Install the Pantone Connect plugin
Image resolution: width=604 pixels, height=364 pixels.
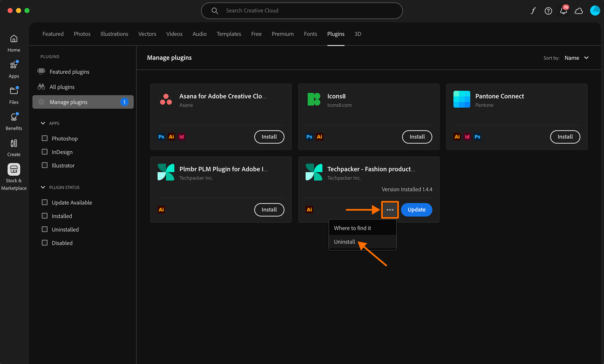click(x=565, y=137)
